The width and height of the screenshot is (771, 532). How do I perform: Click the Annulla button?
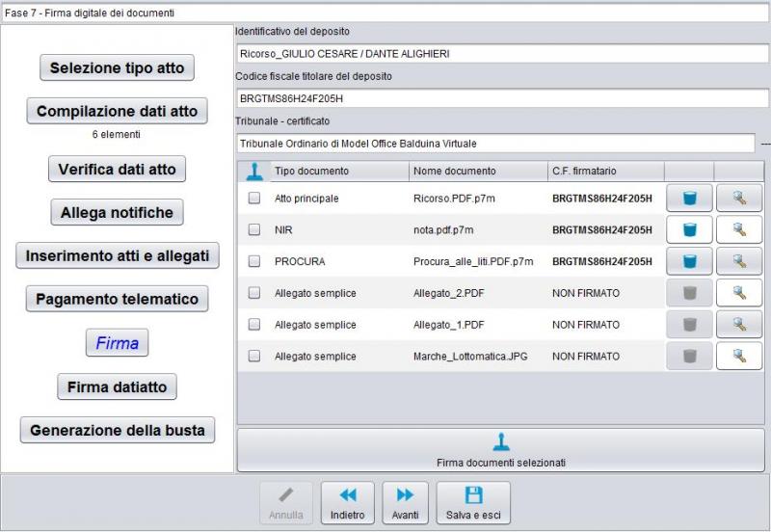coord(286,503)
